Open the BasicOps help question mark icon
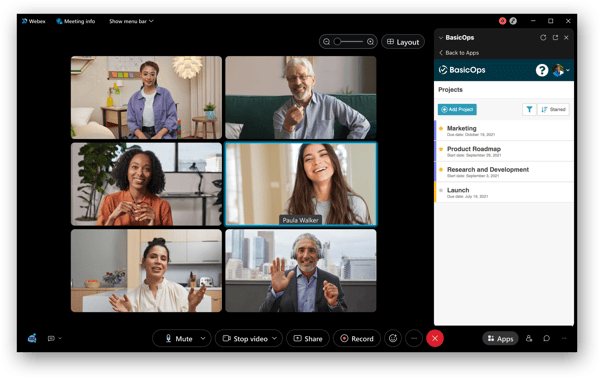Screen dimensions: 600x378 [x=541, y=70]
